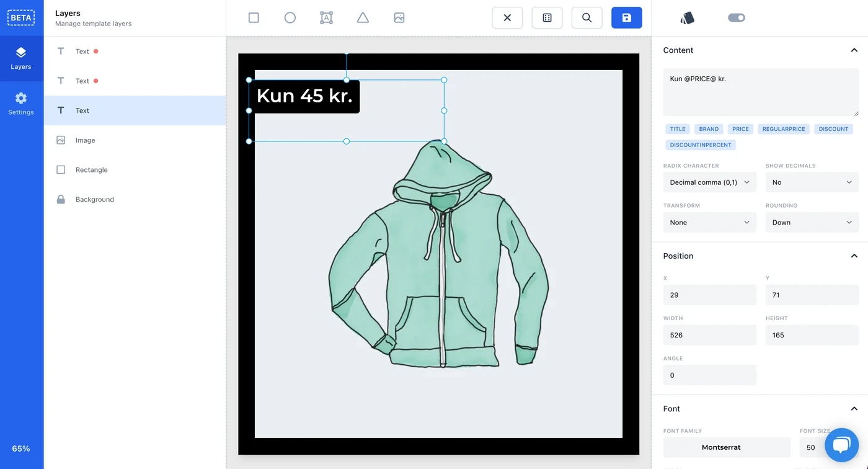This screenshot has height=469, width=868.
Task: Open the Montserrat font family selector
Action: 727,447
